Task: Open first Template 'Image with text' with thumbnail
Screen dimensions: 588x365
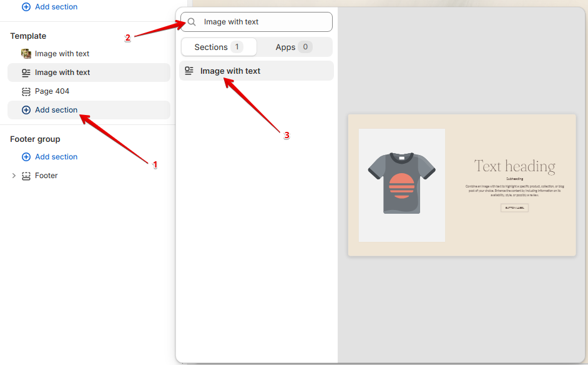Action: tap(89, 54)
